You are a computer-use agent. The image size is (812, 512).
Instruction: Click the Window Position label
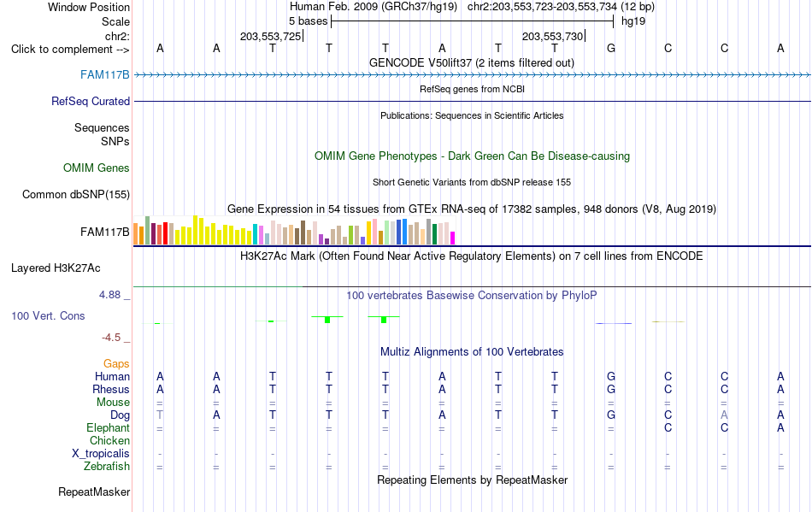tap(89, 7)
